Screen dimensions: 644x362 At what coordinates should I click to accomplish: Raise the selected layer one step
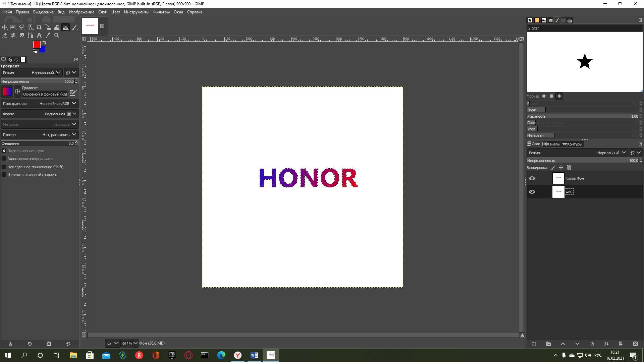pyautogui.click(x=563, y=344)
